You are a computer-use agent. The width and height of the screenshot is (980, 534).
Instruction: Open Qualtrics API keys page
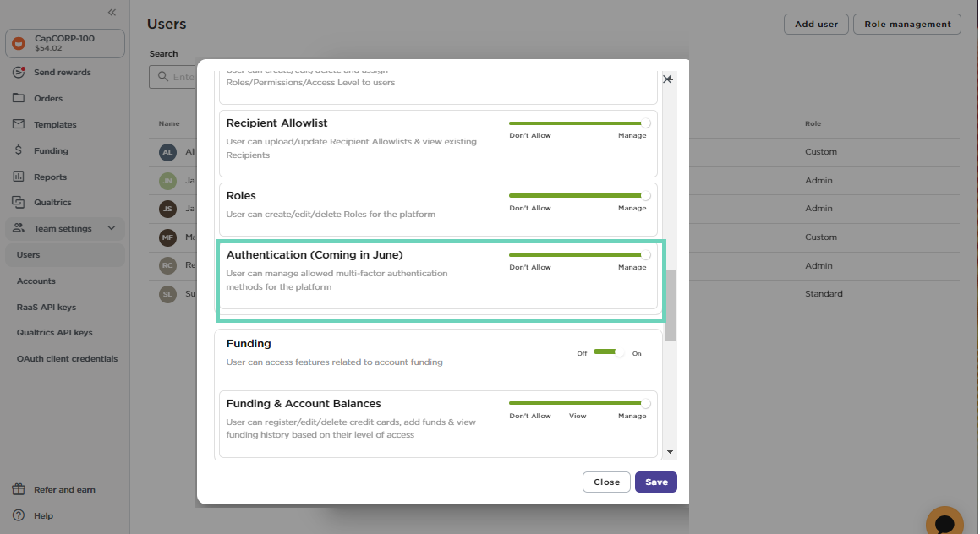click(x=54, y=332)
